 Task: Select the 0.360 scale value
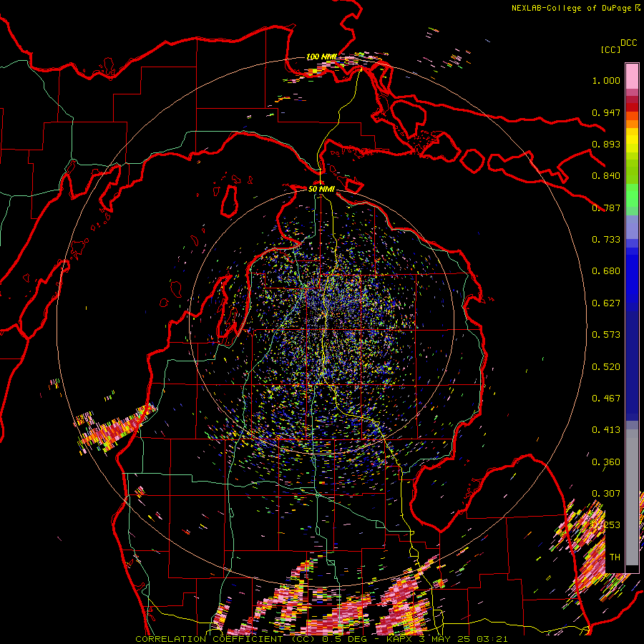coord(606,462)
